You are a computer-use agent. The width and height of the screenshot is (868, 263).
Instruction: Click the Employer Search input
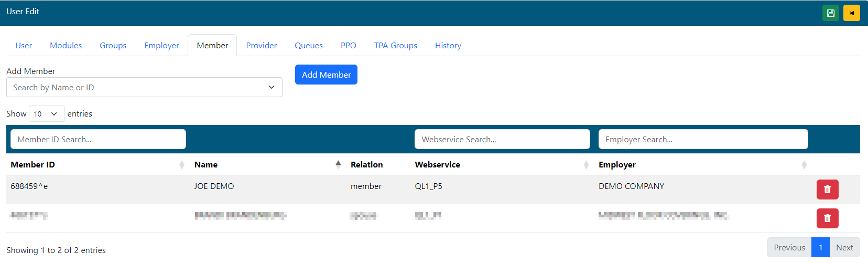[702, 140]
